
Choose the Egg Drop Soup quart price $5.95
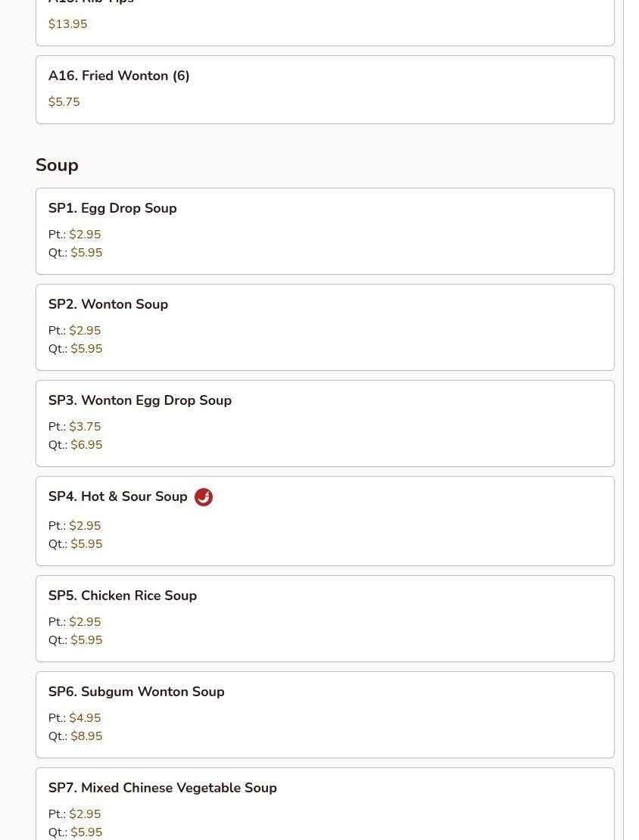click(86, 253)
